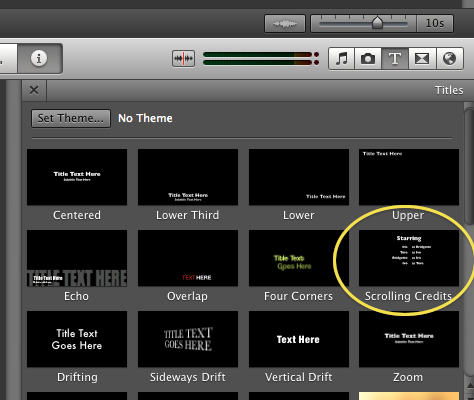Select the Scrolling Credits title thumbnail
Screen dimensions: 474x400
point(409,258)
